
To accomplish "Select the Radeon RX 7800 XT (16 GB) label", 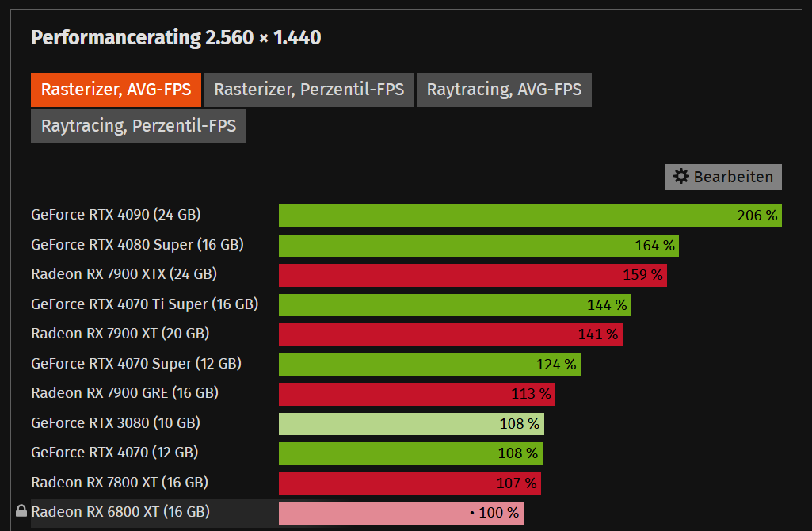I will click(x=120, y=483).
